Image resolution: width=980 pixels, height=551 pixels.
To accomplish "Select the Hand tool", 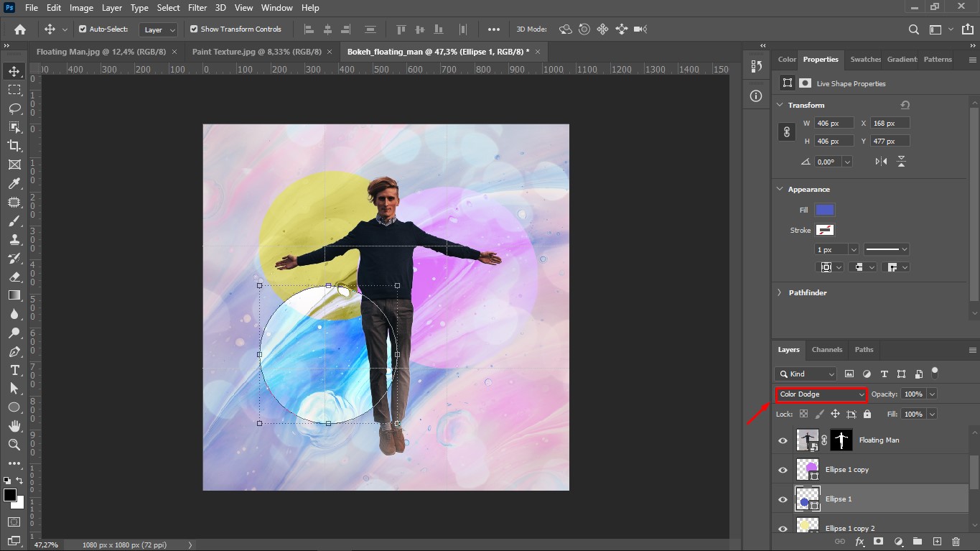I will [x=14, y=426].
